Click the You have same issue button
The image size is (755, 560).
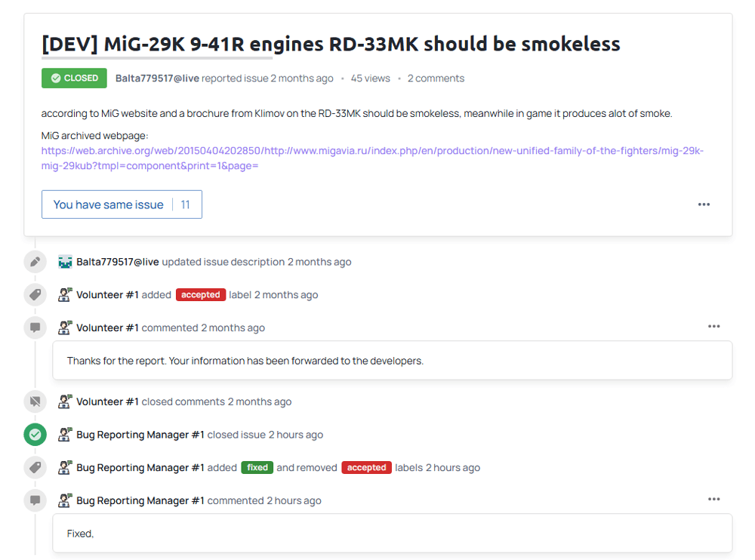point(122,205)
